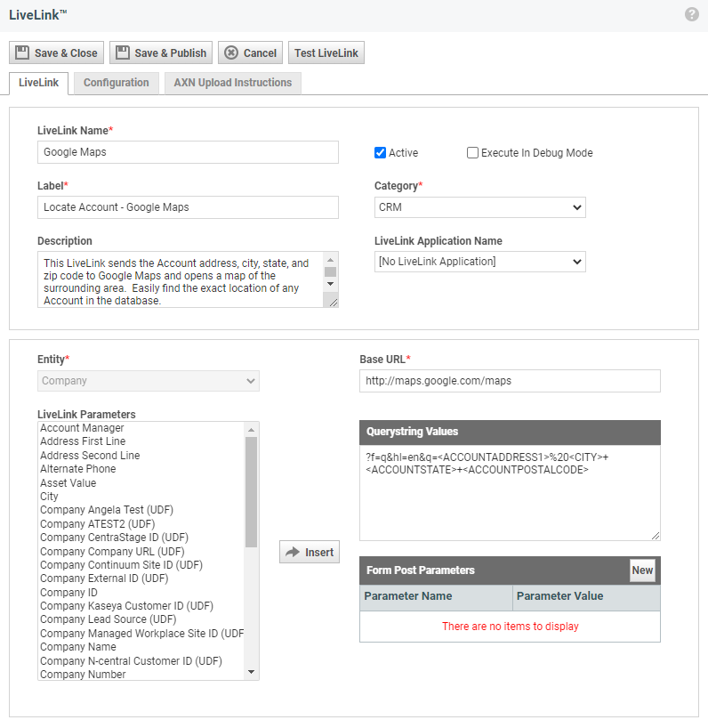Select Alternate Phone parameter
The image size is (708, 728).
click(x=141, y=469)
